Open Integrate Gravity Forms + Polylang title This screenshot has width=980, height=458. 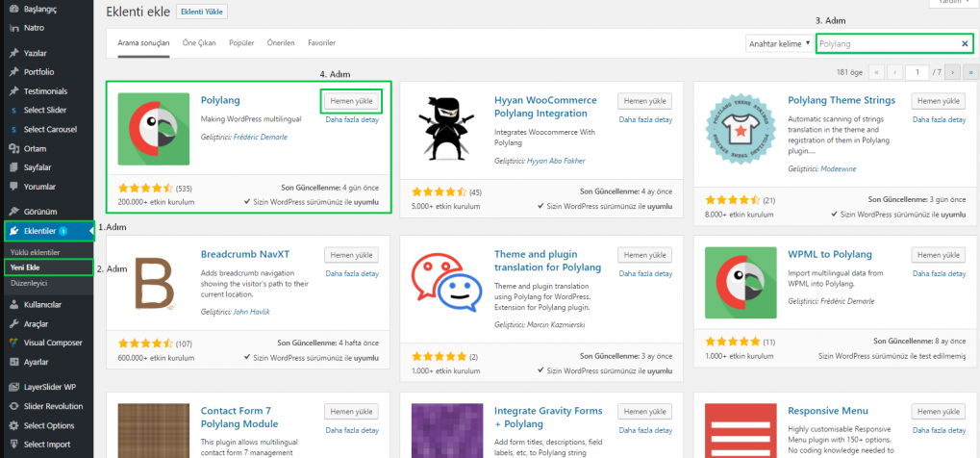[548, 418]
